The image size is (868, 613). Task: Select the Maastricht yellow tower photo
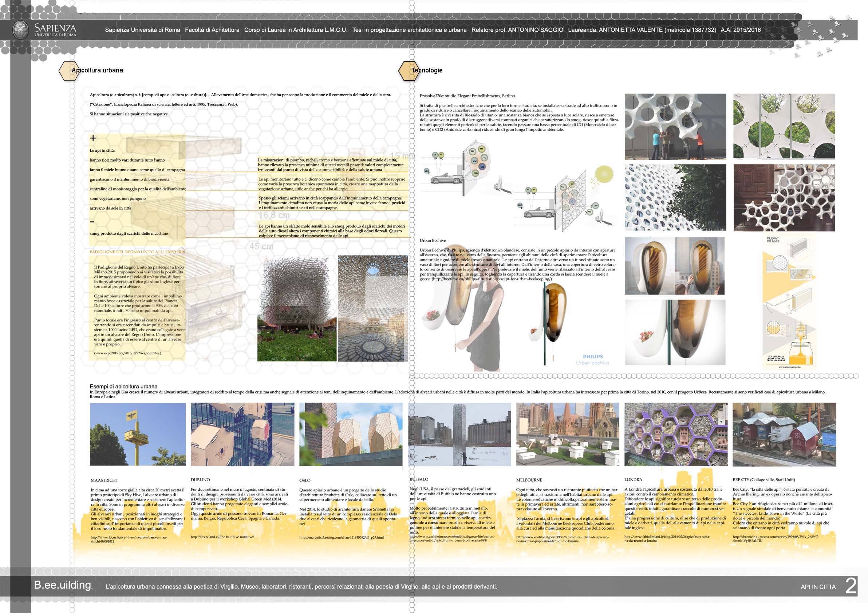[138, 434]
